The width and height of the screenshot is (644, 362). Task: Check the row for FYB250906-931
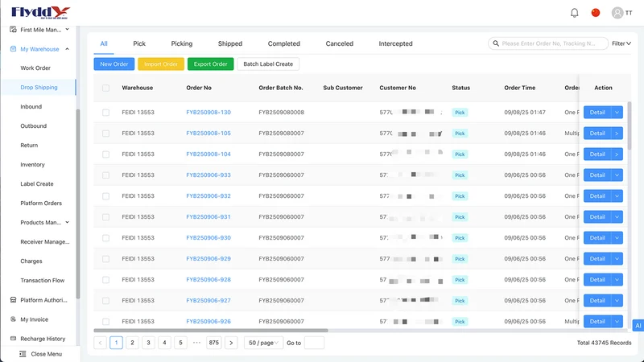pyautogui.click(x=106, y=217)
